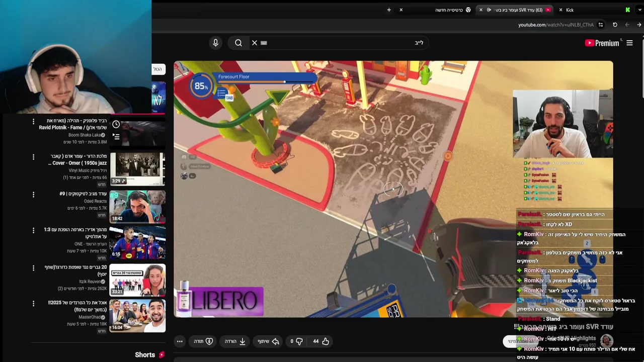Screen dimensions: 644x362
Task: Open the YouTube hamburger guide menu
Action: pos(629,43)
